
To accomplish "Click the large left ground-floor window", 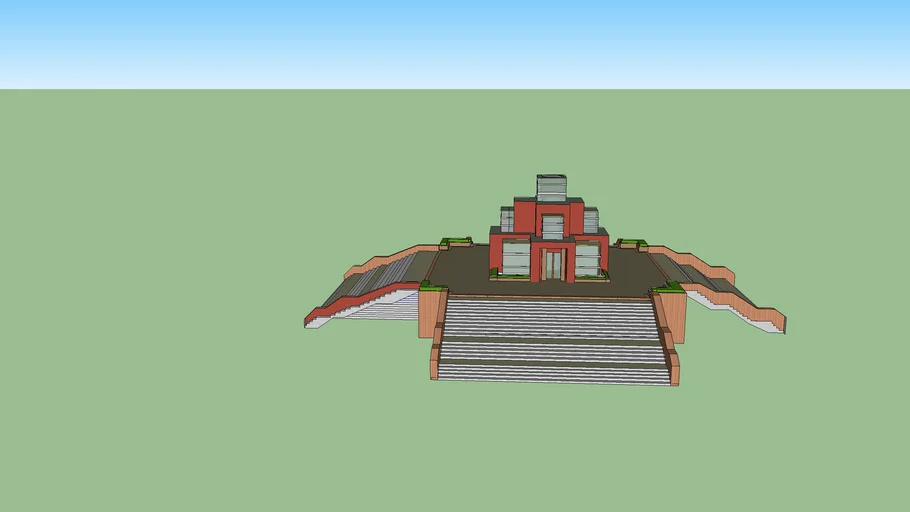I will 516,257.
